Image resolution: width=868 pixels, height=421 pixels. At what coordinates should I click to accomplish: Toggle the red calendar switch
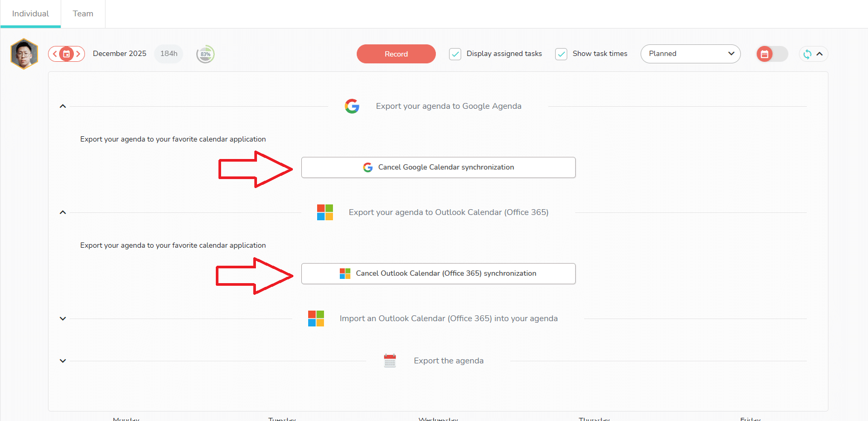tap(772, 54)
